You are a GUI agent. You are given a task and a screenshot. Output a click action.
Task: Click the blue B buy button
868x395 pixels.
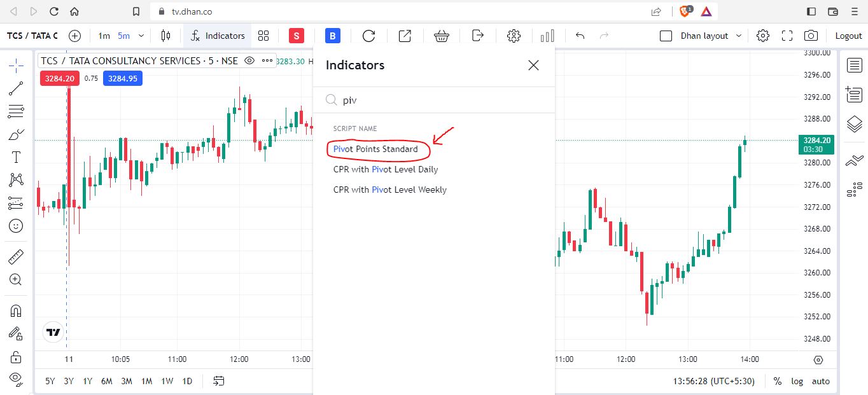coord(332,36)
